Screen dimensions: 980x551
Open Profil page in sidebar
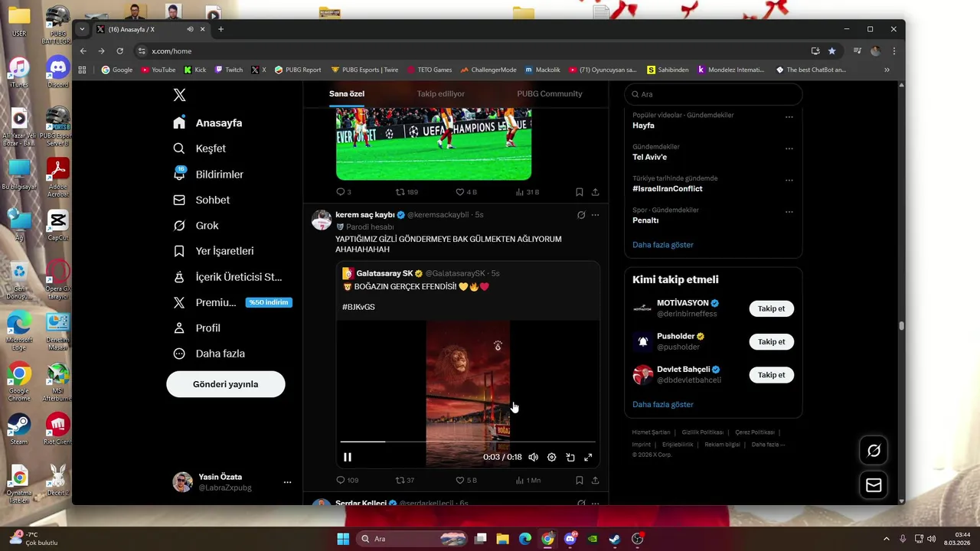(197, 328)
